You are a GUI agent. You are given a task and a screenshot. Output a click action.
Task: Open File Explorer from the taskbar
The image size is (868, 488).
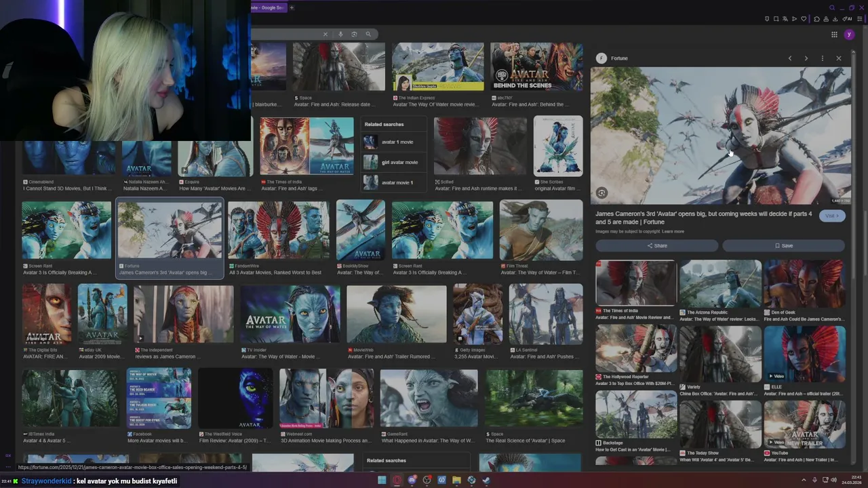(x=456, y=480)
